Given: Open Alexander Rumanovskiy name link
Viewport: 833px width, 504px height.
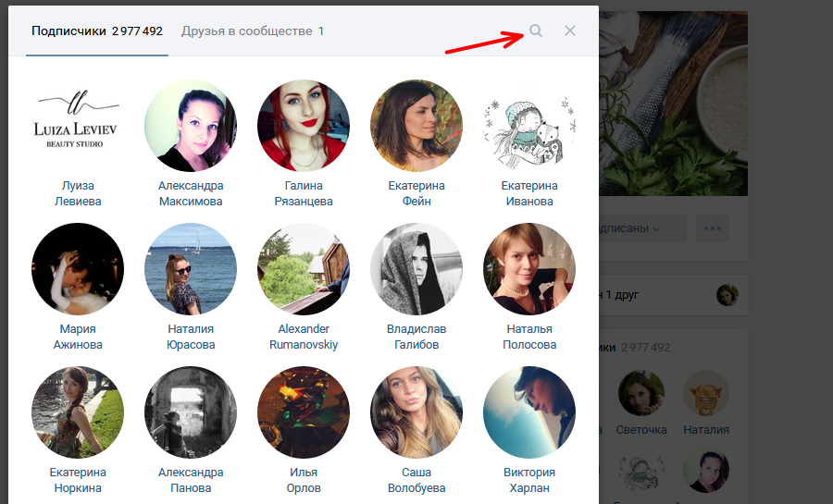Looking at the screenshot, I should (x=304, y=337).
